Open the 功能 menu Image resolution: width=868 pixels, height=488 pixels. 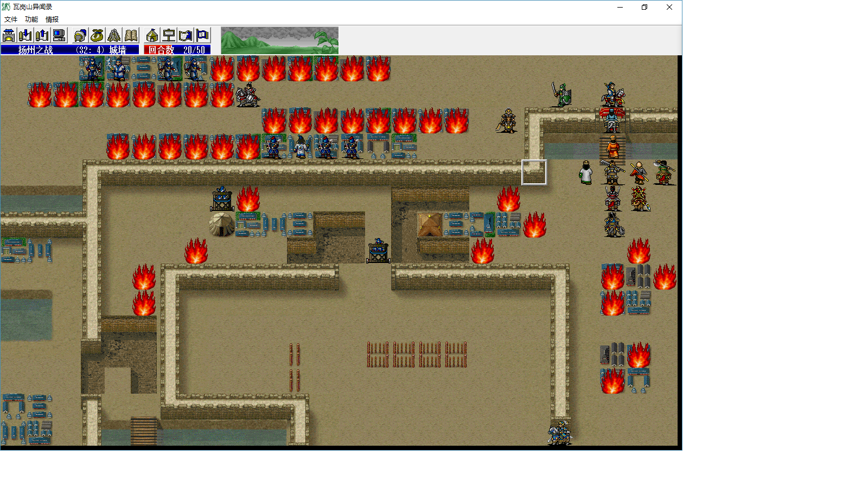tap(31, 20)
